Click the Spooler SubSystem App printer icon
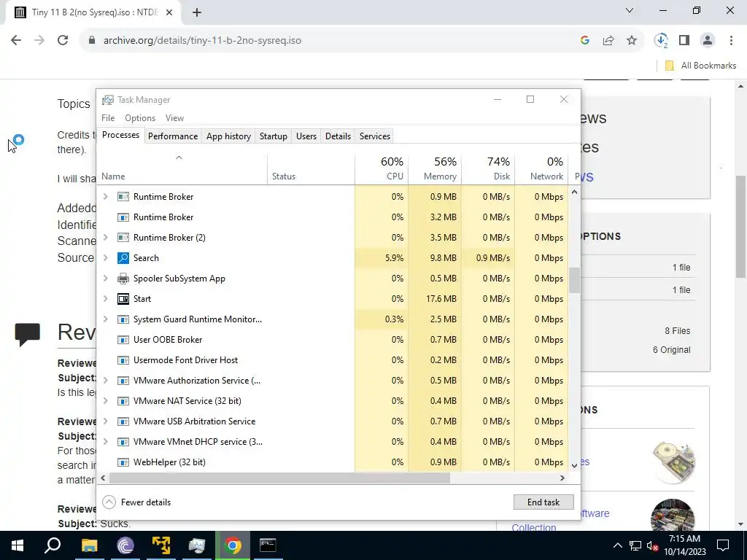 pos(123,279)
